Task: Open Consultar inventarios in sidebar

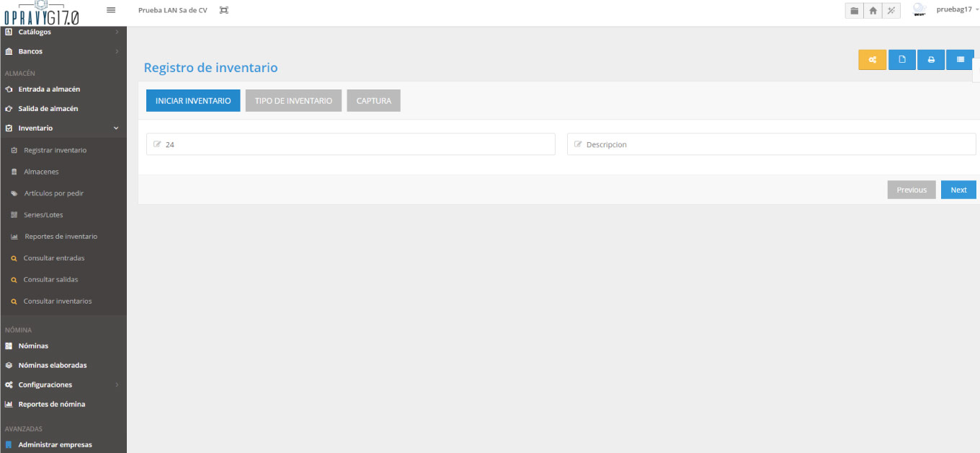Action: [57, 301]
